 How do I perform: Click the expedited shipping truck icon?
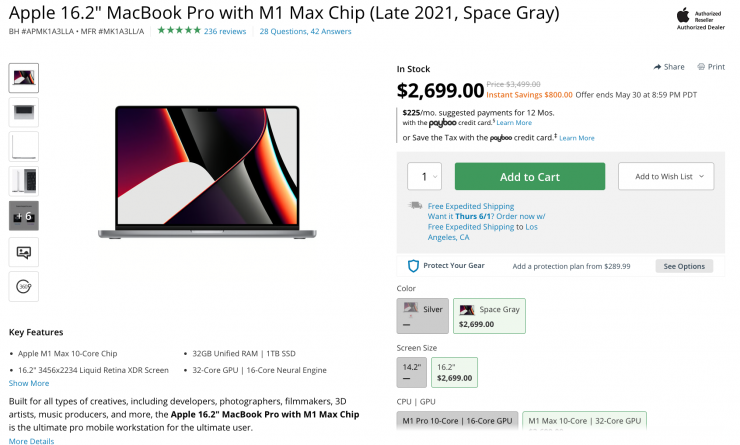click(x=415, y=206)
